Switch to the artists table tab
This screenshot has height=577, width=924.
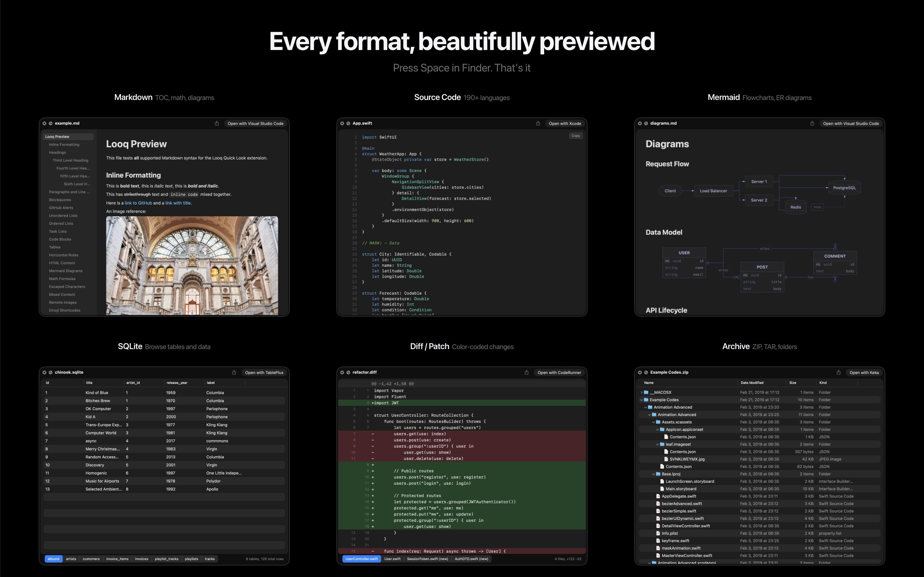click(x=71, y=559)
